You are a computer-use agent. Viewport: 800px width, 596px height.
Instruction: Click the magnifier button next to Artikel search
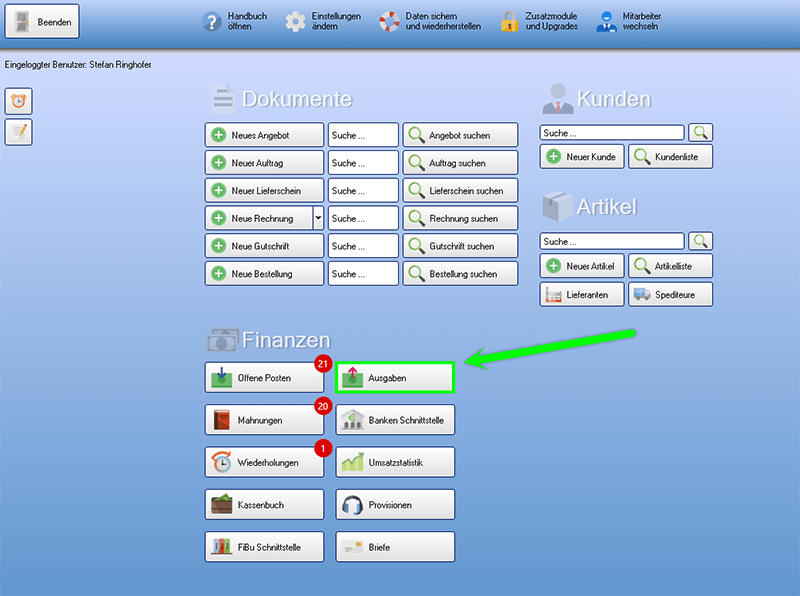point(701,241)
